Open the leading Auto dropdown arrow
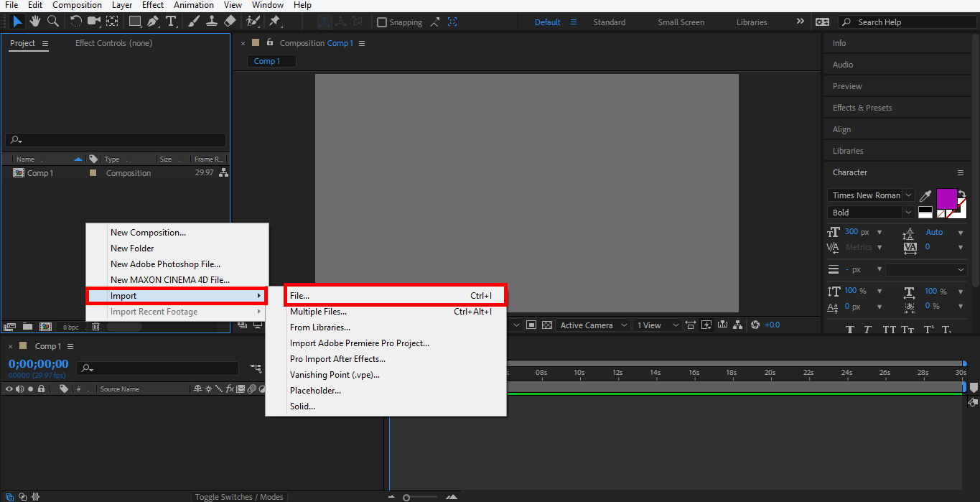 click(960, 233)
